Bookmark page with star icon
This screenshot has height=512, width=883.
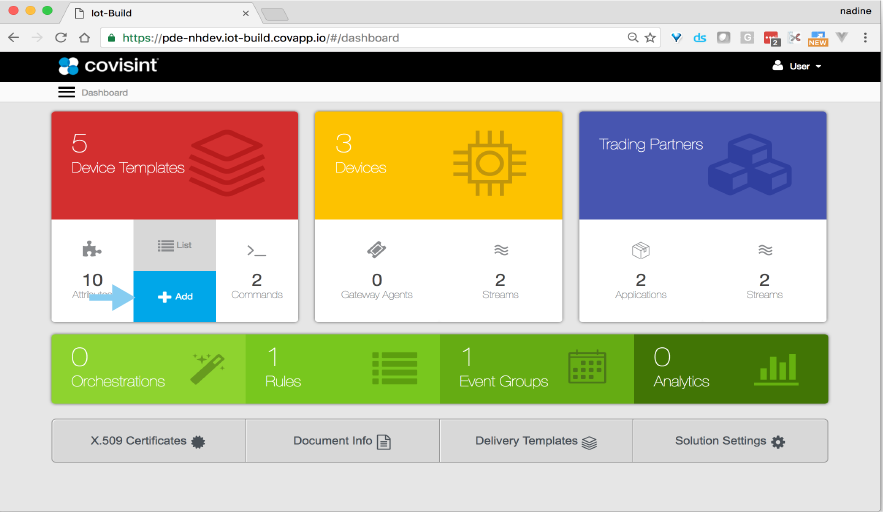650,38
